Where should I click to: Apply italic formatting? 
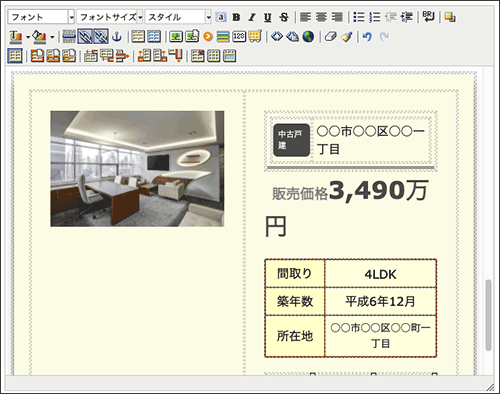252,17
